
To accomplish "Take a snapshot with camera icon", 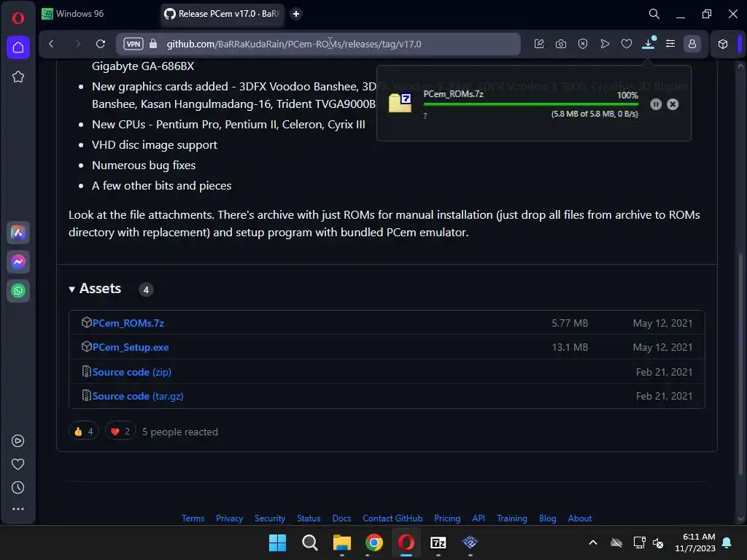I will point(561,44).
